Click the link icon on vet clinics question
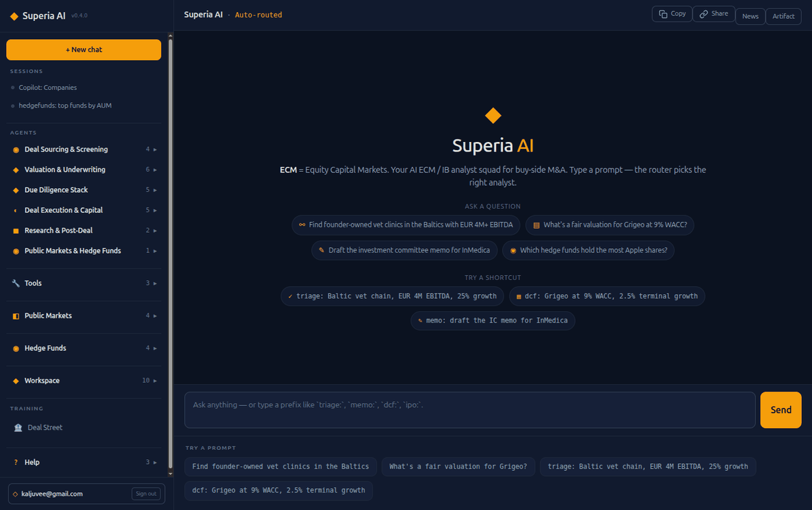The width and height of the screenshot is (812, 510). pos(302,225)
